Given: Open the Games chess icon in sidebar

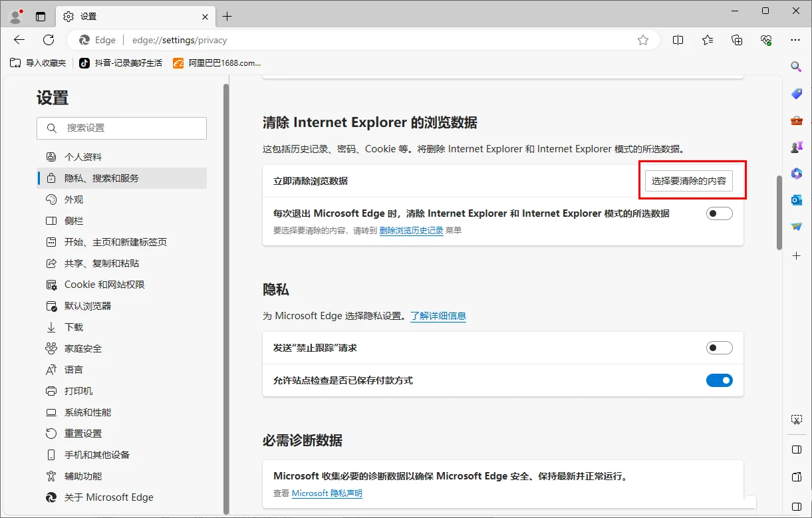Looking at the screenshot, I should [796, 147].
